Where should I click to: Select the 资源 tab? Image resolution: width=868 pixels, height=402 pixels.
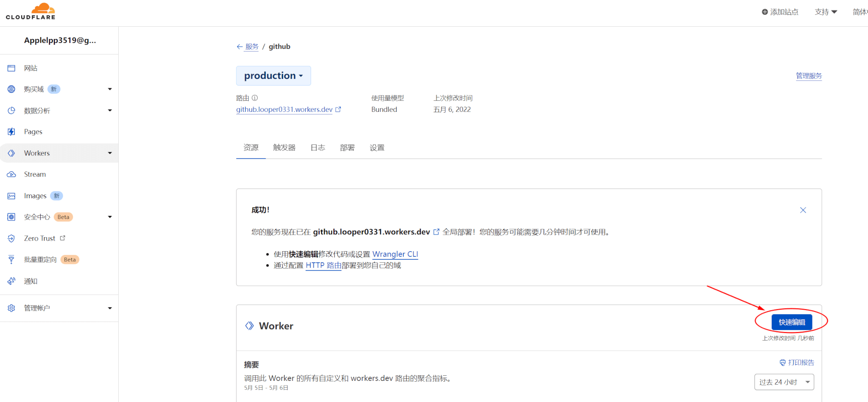click(x=251, y=147)
